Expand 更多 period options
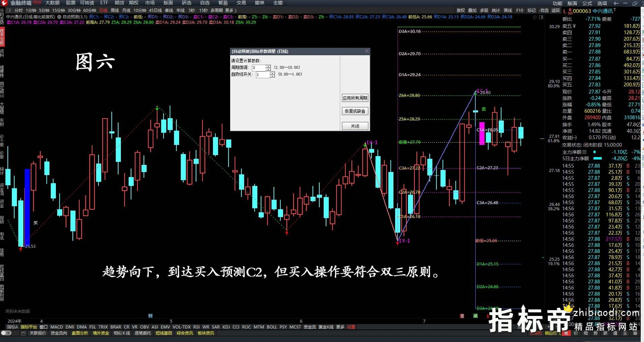 [x=231, y=10]
